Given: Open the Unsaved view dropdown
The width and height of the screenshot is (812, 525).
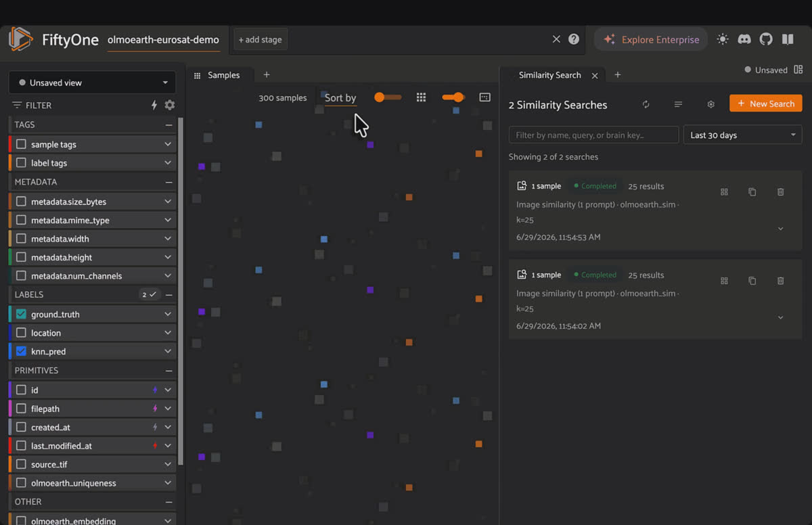Looking at the screenshot, I should point(92,83).
